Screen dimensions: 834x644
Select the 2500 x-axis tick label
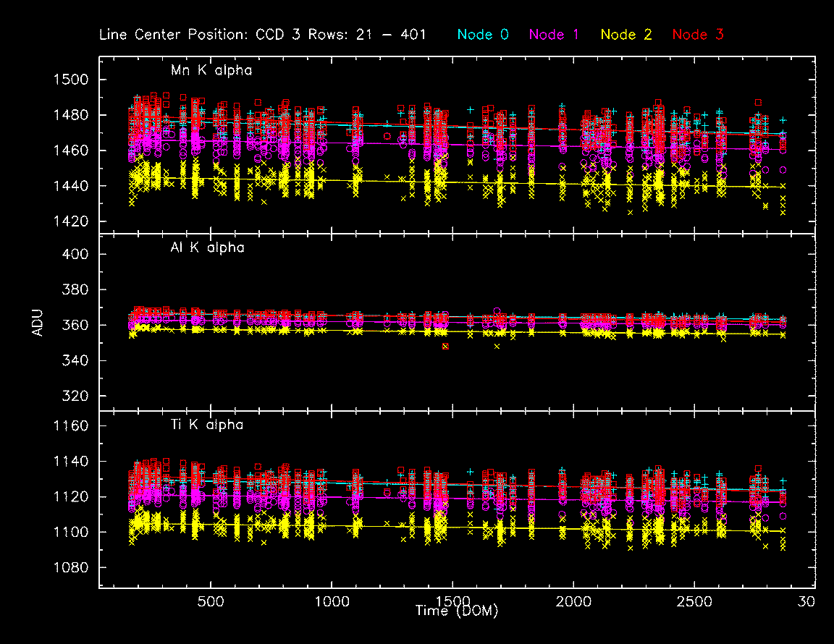tap(694, 602)
